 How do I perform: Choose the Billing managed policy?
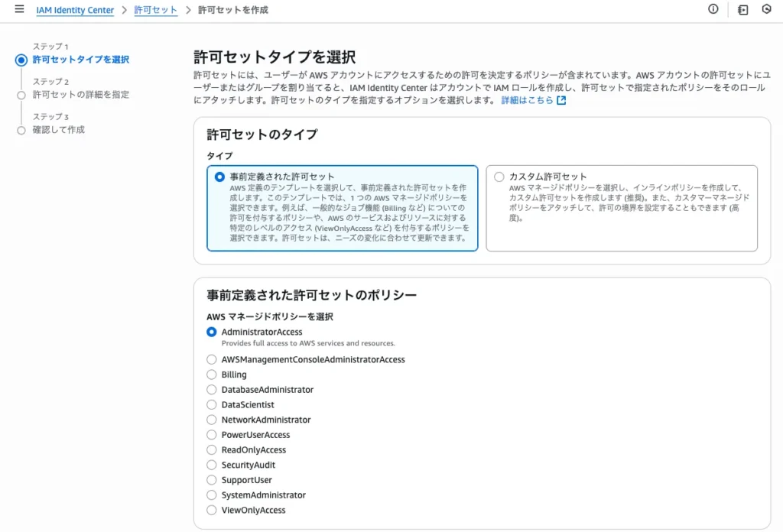[212, 375]
